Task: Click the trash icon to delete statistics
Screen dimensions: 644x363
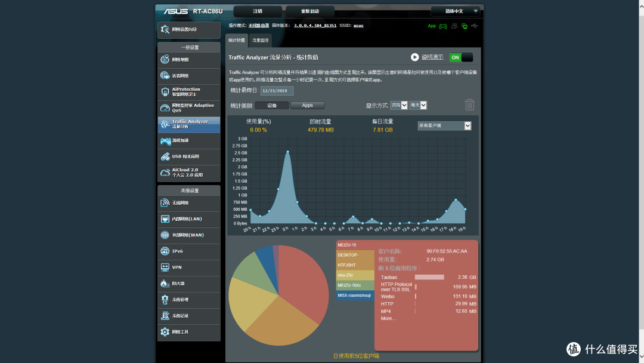Action: 469,105
